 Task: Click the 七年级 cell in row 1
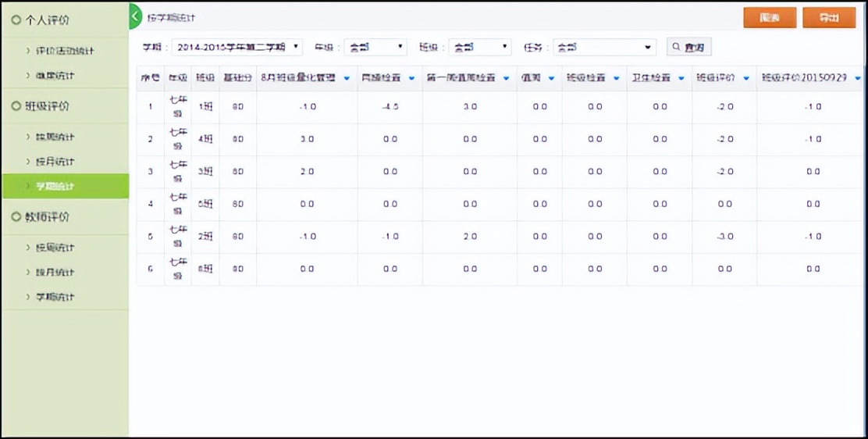[x=178, y=107]
